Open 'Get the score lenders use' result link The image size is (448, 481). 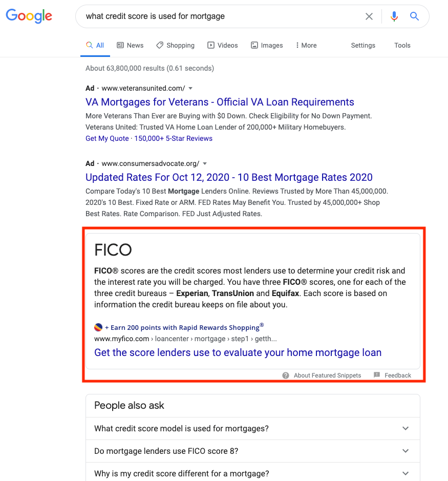click(x=238, y=352)
